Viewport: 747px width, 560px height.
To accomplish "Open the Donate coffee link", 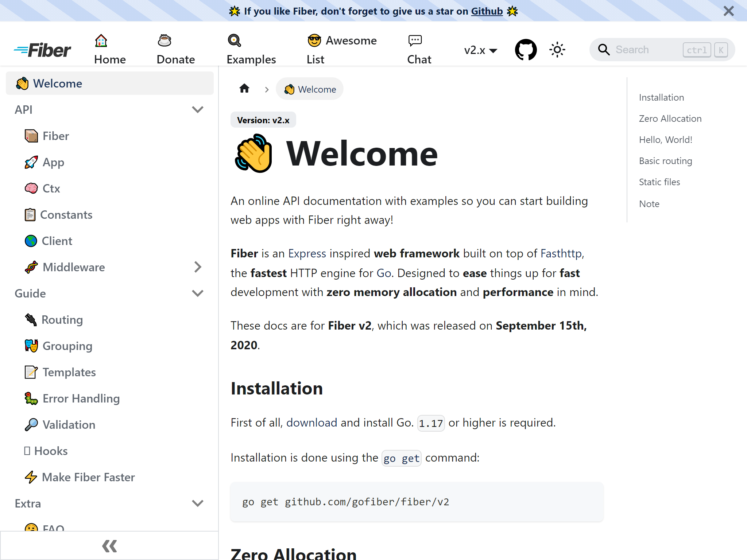I will (175, 50).
